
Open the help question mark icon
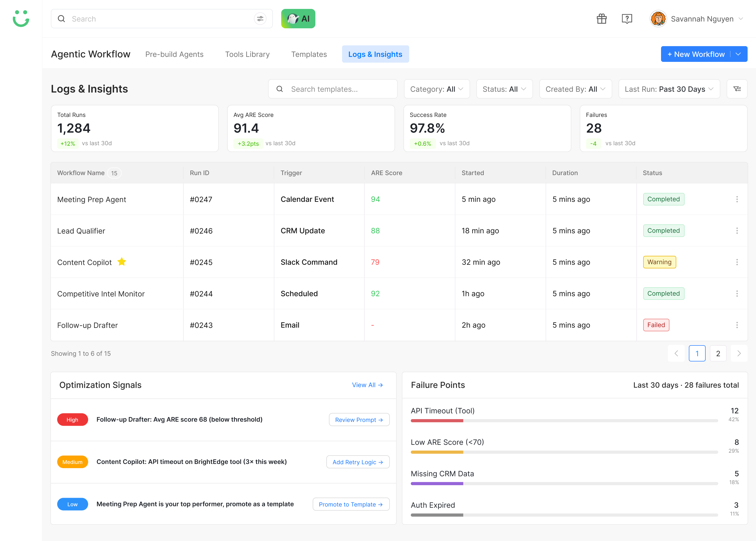coord(627,19)
